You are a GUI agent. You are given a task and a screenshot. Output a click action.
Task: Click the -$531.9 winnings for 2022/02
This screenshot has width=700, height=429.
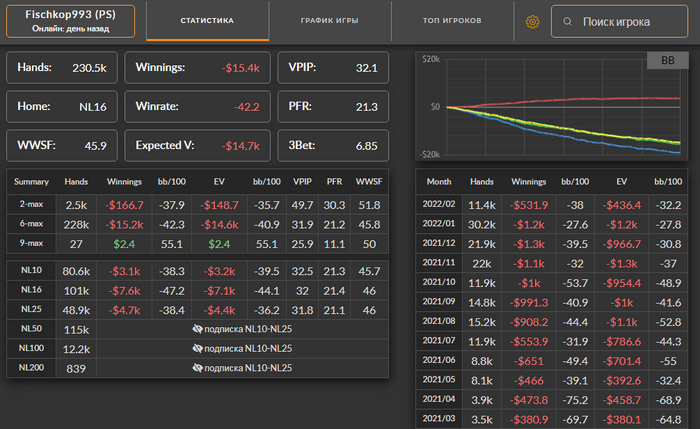click(529, 205)
